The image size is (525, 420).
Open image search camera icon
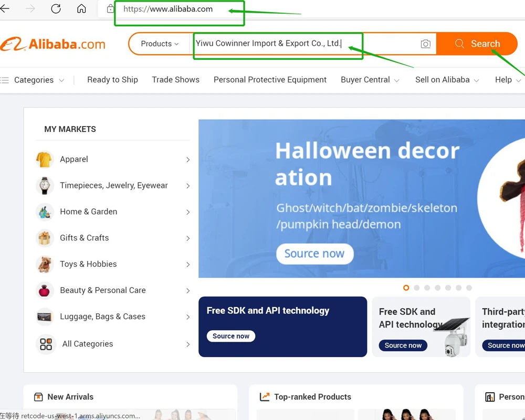(x=426, y=44)
